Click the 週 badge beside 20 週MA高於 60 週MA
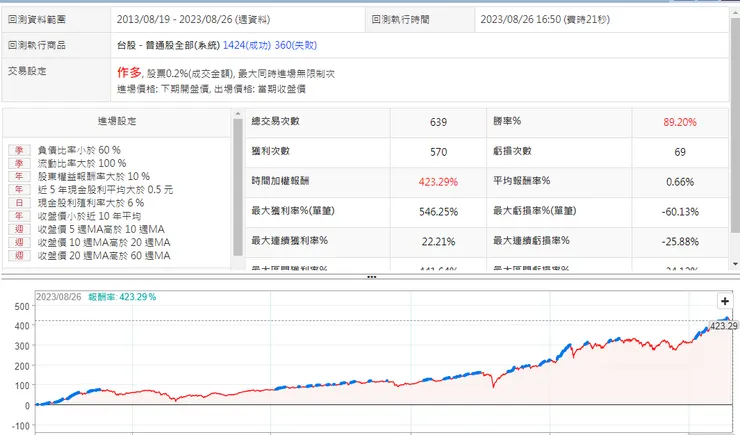The width and height of the screenshot is (740, 435). pyautogui.click(x=19, y=256)
